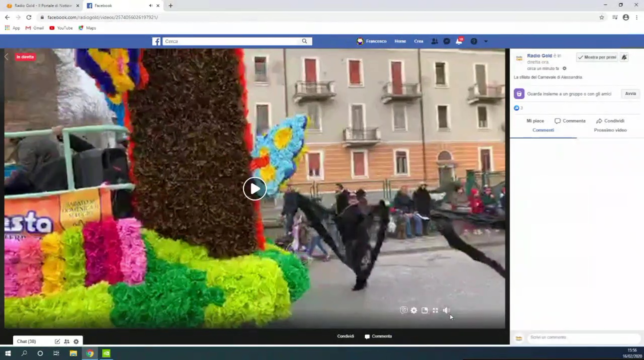
Task: Click 'Commenta' below the video
Action: click(x=378, y=336)
